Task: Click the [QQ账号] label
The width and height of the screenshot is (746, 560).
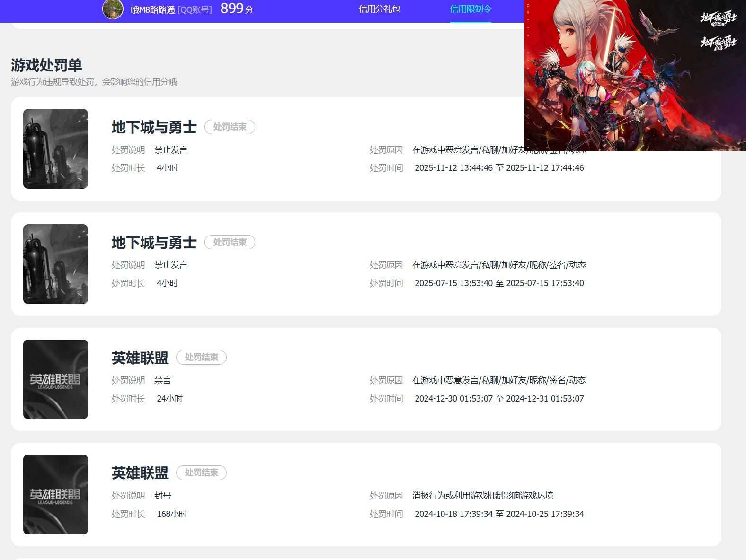Action: click(x=195, y=10)
